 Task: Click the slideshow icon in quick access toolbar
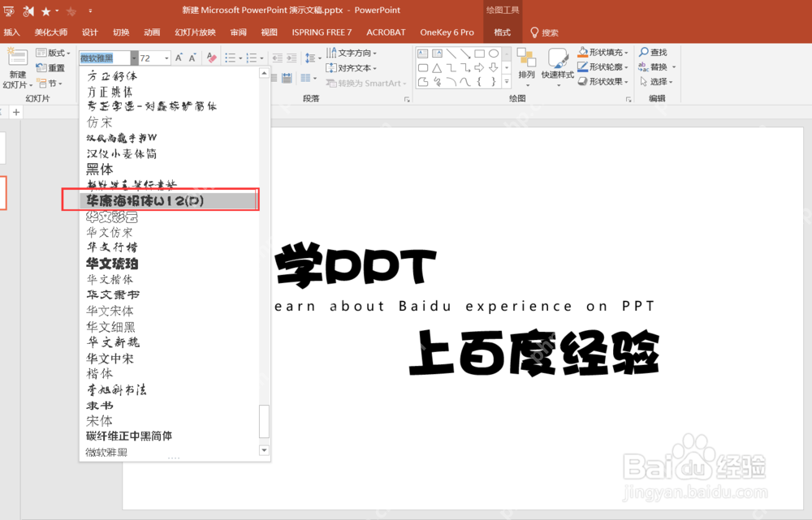[x=9, y=11]
